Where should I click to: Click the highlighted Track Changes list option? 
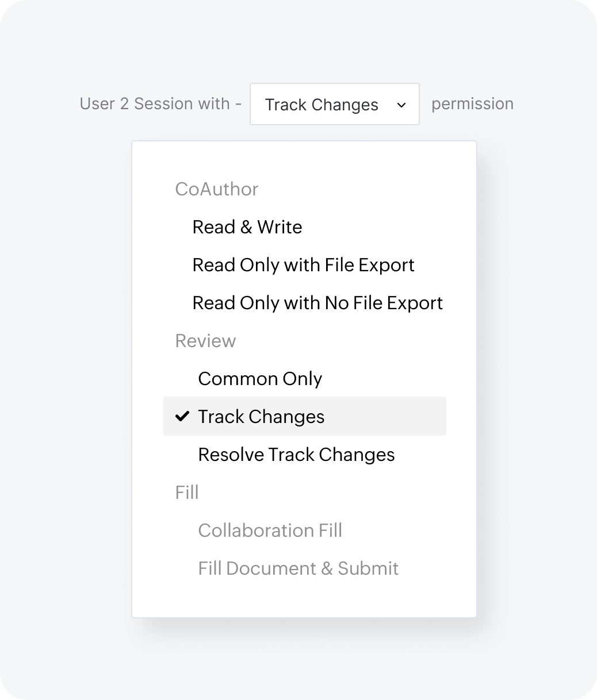261,417
